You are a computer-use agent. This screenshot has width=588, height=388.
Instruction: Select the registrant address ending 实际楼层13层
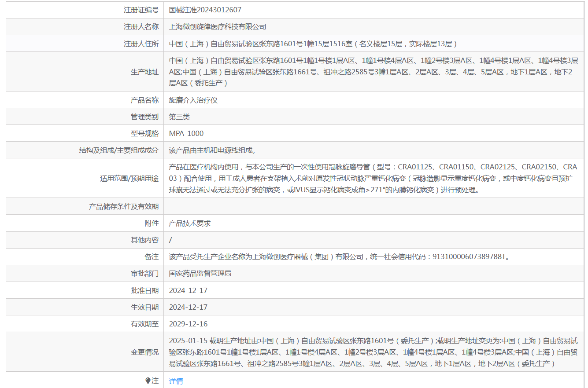[x=313, y=43]
